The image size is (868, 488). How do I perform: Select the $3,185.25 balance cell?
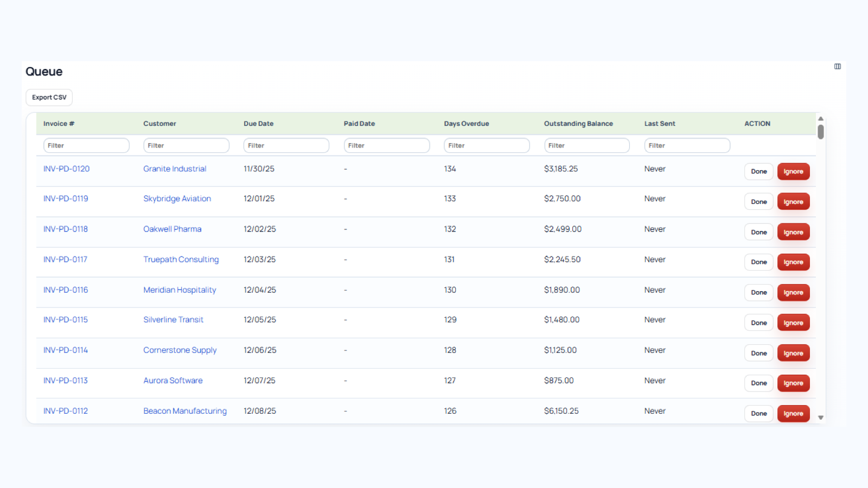pyautogui.click(x=561, y=169)
